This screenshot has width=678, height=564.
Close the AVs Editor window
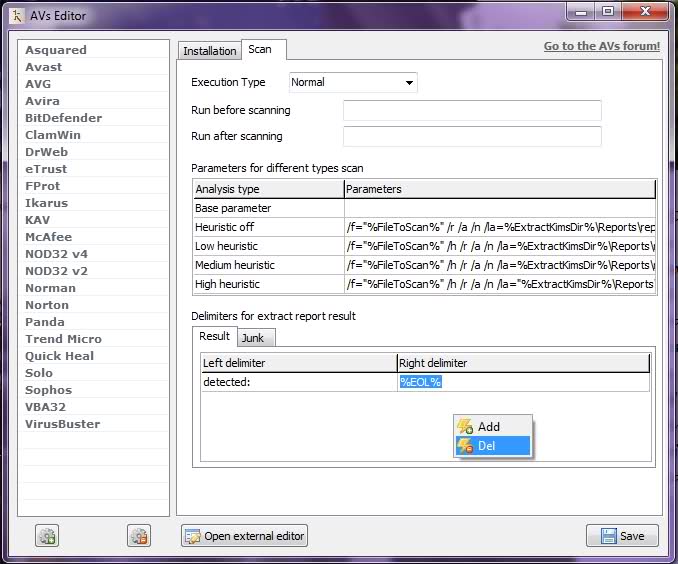(x=645, y=11)
